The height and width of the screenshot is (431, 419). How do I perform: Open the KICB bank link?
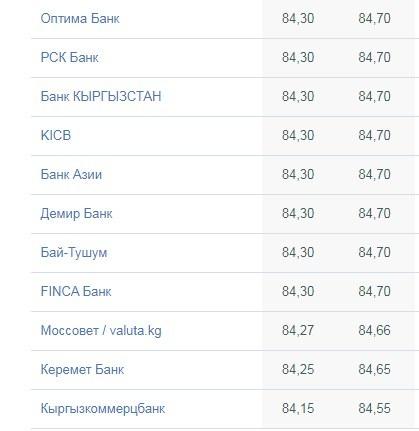click(56, 135)
